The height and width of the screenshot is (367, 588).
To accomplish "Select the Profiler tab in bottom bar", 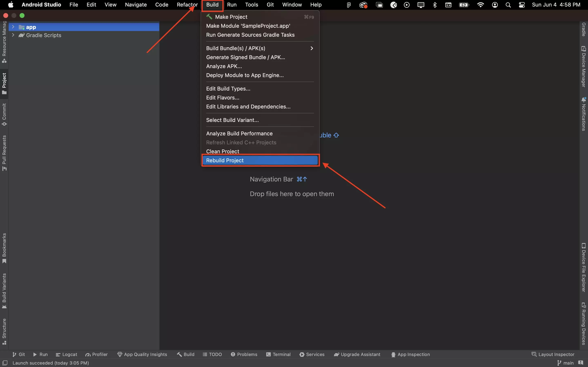I will [x=97, y=354].
